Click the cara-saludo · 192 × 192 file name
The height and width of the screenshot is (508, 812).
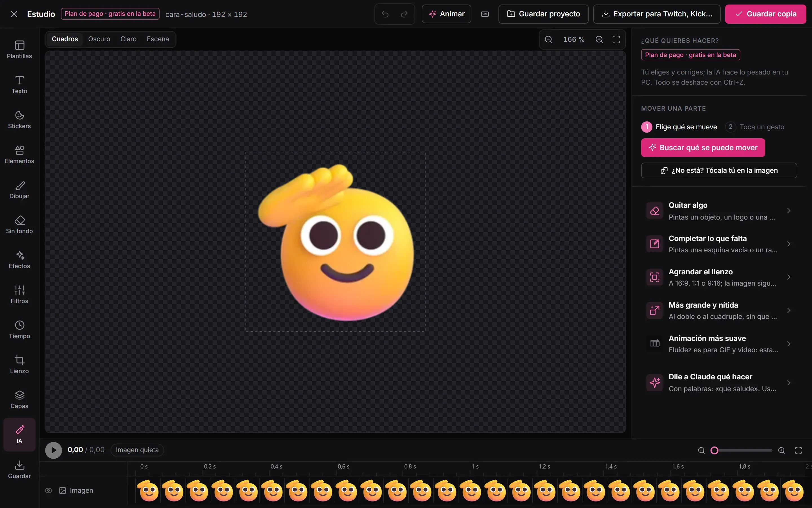[206, 14]
